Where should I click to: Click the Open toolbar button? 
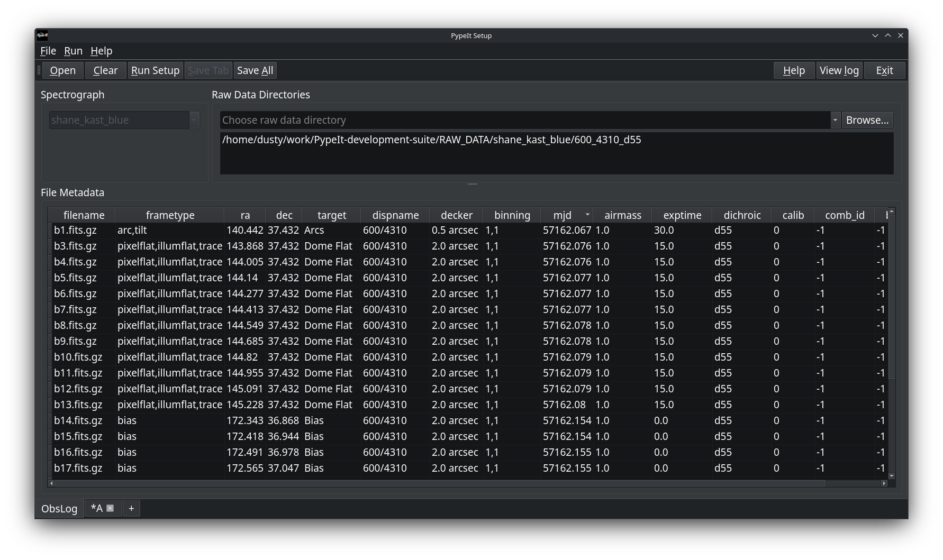[x=63, y=70]
